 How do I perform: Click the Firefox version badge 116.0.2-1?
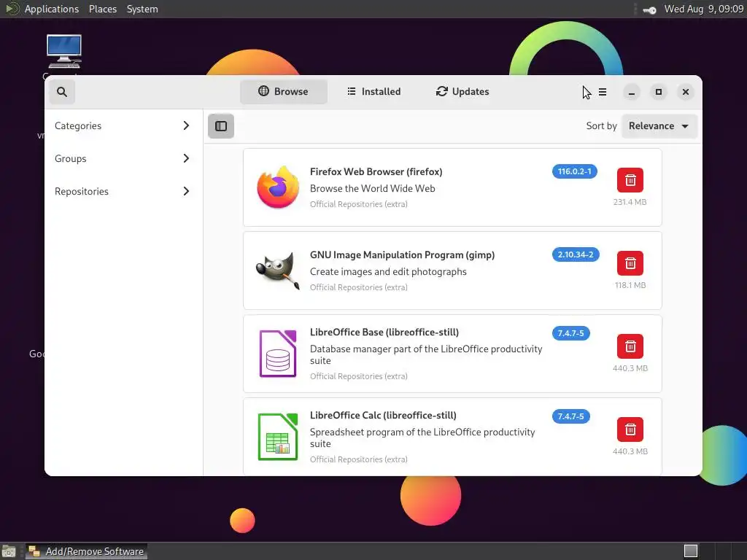[x=575, y=171]
